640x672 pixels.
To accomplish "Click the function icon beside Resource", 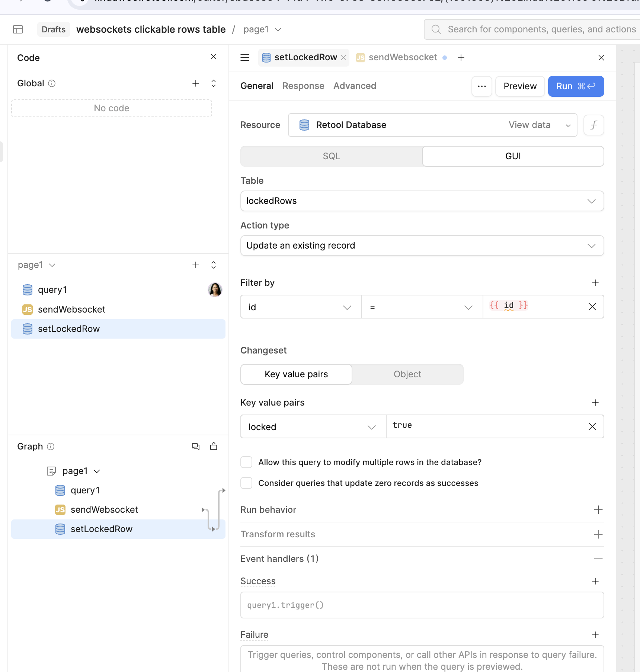I will tap(593, 125).
